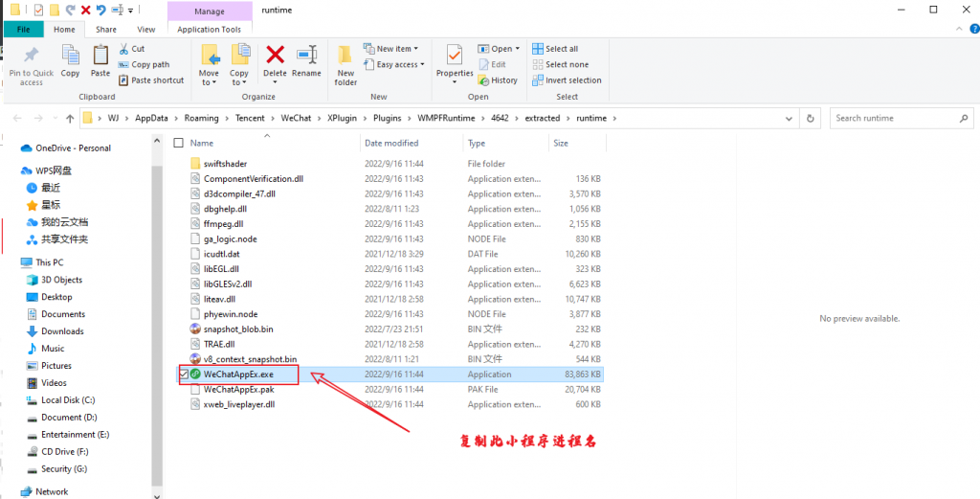Select the icudtl.dat file
This screenshot has height=499, width=980.
pos(221,254)
